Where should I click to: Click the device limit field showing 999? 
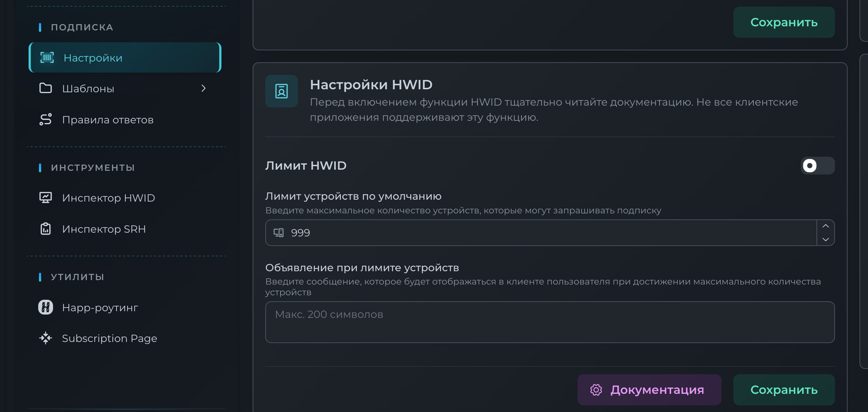coord(542,233)
